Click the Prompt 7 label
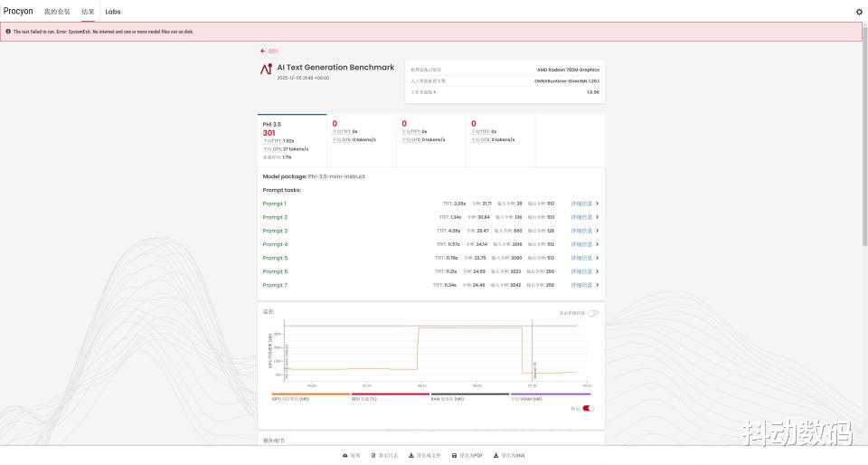 pyautogui.click(x=275, y=285)
